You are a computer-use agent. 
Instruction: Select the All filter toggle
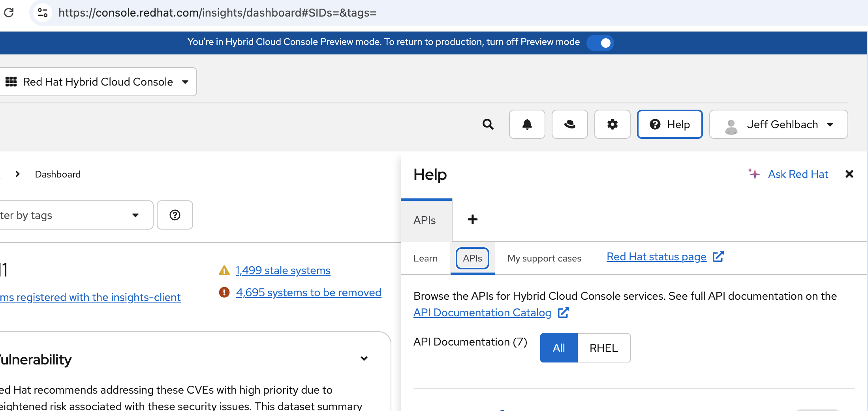click(559, 348)
